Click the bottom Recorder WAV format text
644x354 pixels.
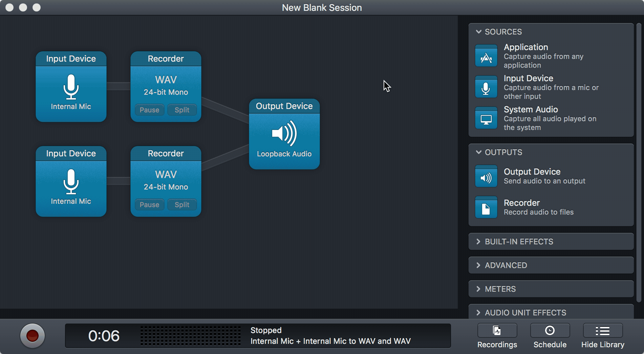click(166, 175)
